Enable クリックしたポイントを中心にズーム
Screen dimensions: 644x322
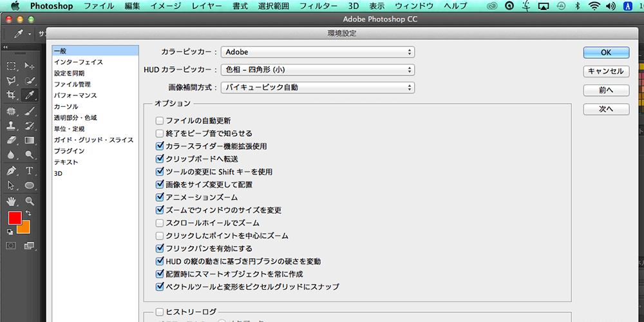160,236
